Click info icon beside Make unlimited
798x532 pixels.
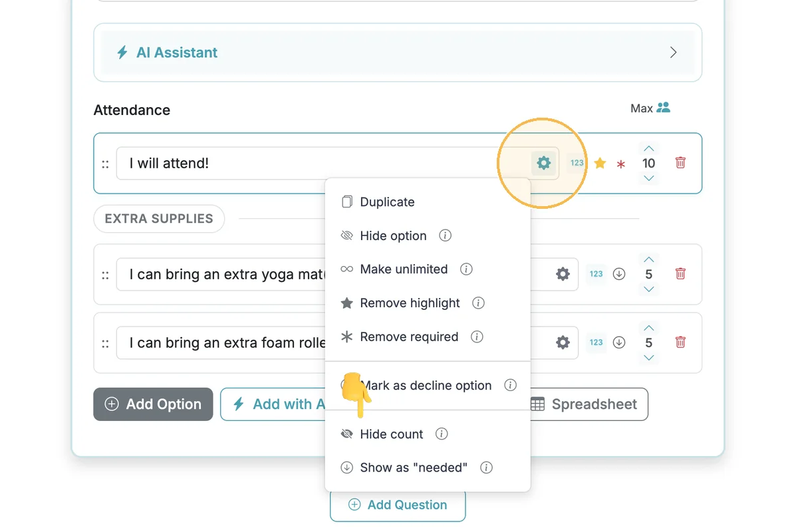[x=466, y=269]
